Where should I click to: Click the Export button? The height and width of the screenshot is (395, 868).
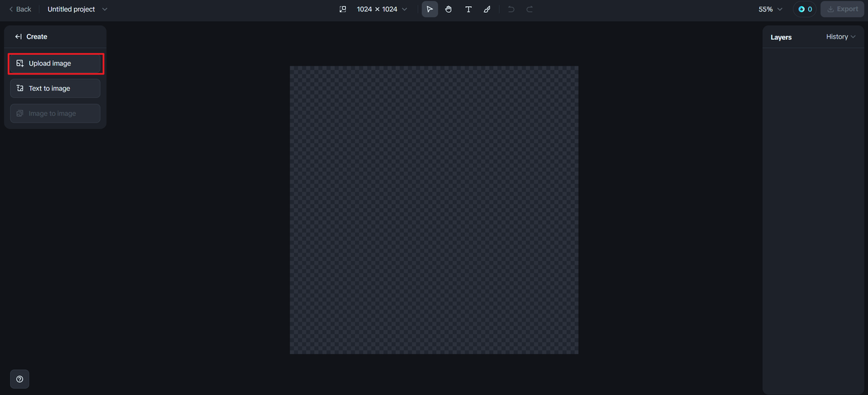[x=842, y=9]
